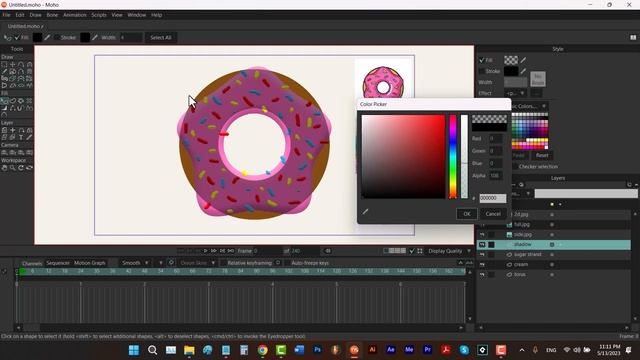Screen dimensions: 640x360
Task: Switch to the Sequencer tab
Action: point(58,263)
